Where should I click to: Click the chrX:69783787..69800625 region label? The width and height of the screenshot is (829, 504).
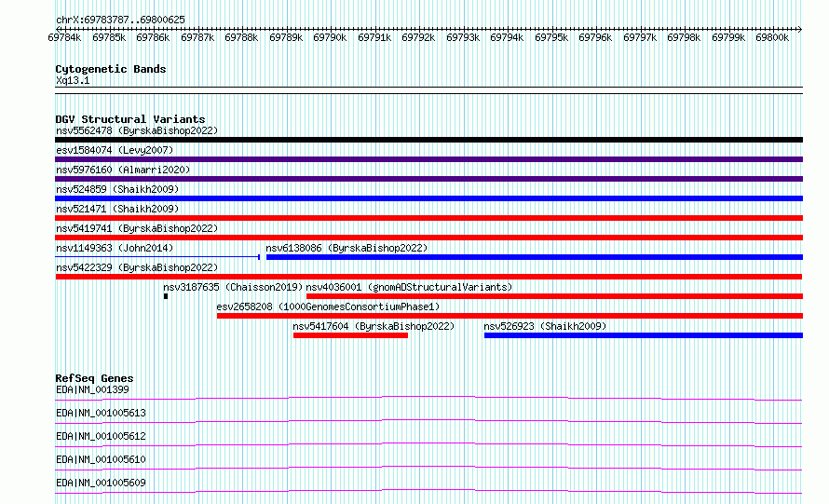(x=120, y=20)
